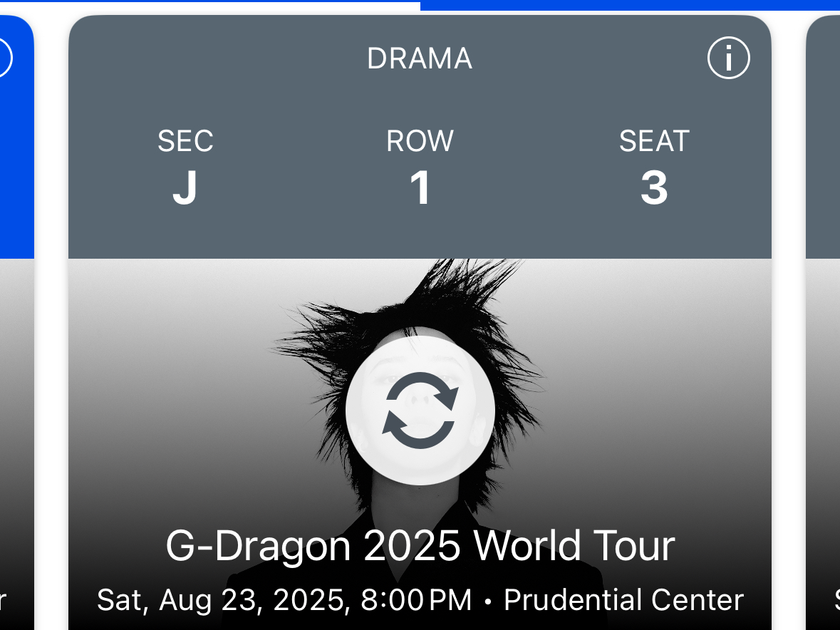Click the DRAMA ticket type label
Viewport: 840px width, 630px height.
(x=420, y=59)
